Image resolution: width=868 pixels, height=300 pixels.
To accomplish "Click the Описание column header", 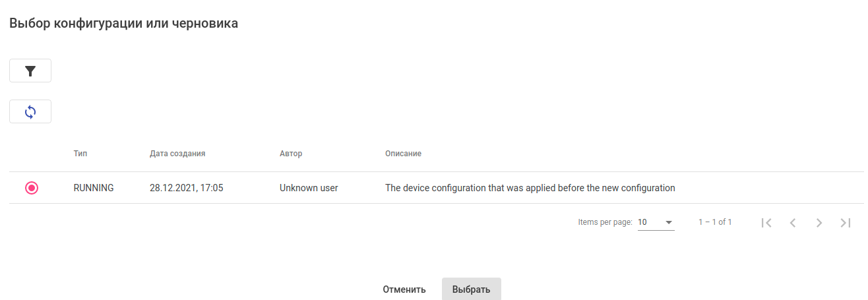I will [x=403, y=154].
